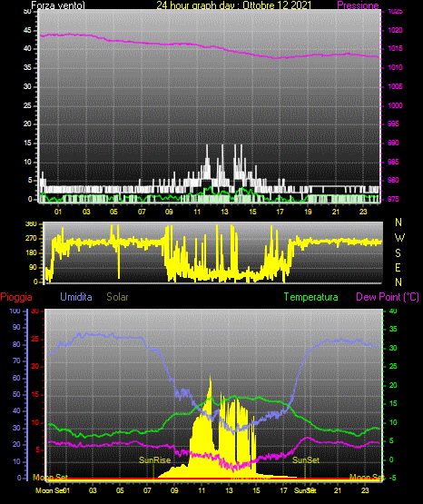Click the S wind direction label

click(x=398, y=253)
